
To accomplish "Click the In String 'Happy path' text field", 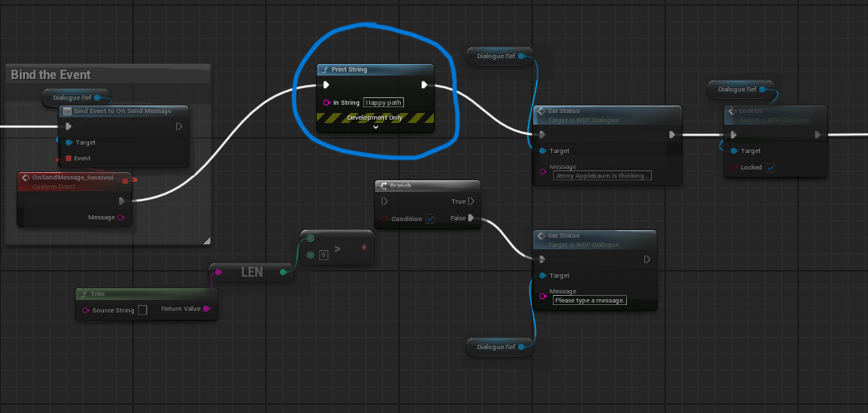I will tap(382, 102).
